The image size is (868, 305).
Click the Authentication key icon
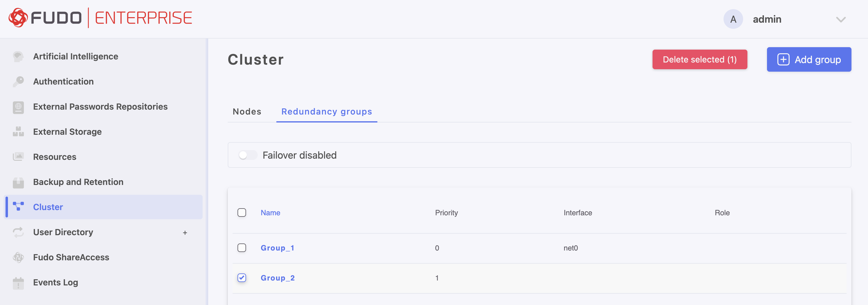tap(18, 81)
